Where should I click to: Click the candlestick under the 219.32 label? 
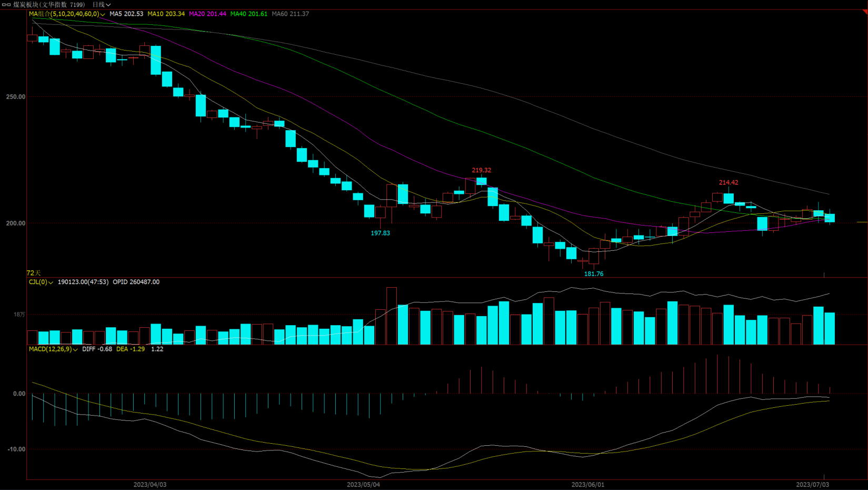pos(482,181)
